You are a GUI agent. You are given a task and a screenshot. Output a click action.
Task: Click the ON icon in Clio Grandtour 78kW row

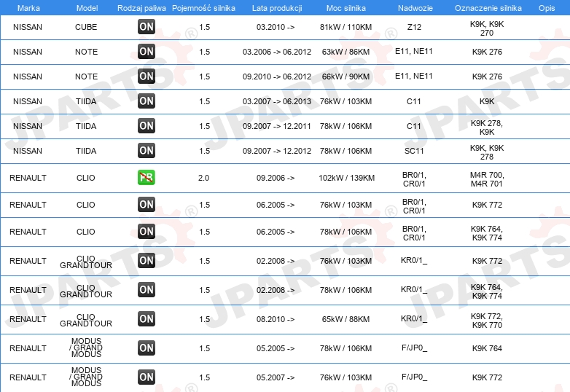coord(147,289)
